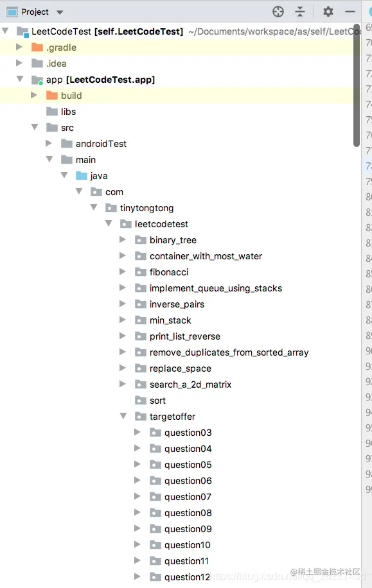Expand the binary_tree package

[122, 239]
